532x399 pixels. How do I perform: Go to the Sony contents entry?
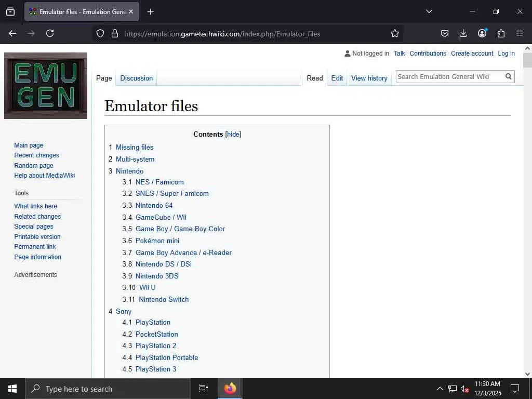pyautogui.click(x=124, y=312)
